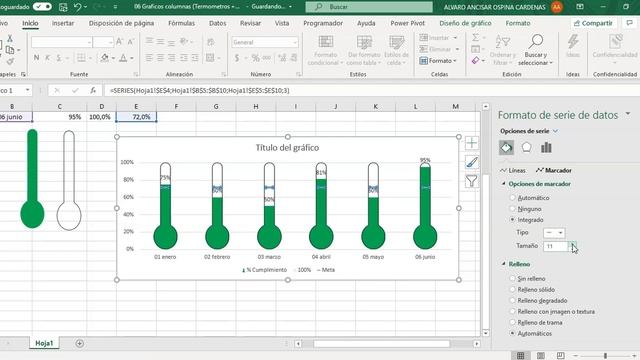
Task: Select the Integrado marker option
Action: [512, 220]
